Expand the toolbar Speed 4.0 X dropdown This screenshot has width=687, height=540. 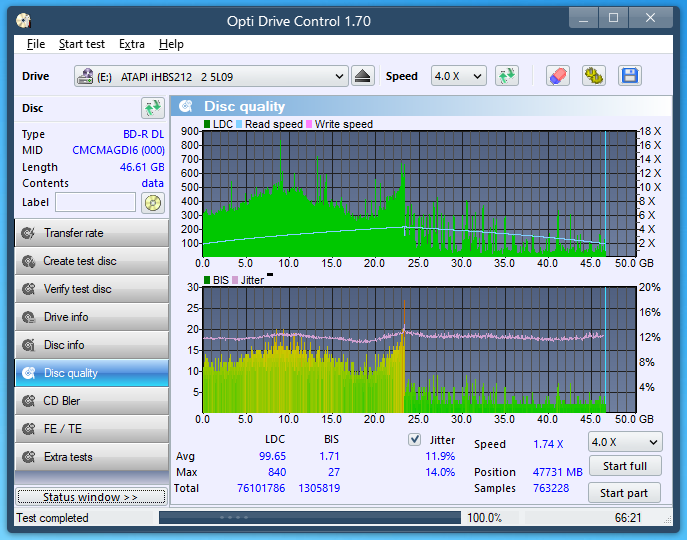tap(458, 76)
